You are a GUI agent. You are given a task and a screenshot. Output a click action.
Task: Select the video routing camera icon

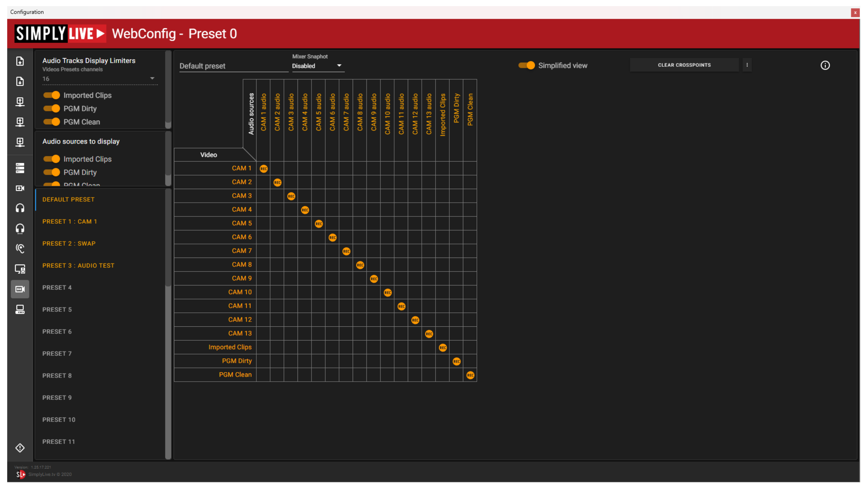point(20,289)
